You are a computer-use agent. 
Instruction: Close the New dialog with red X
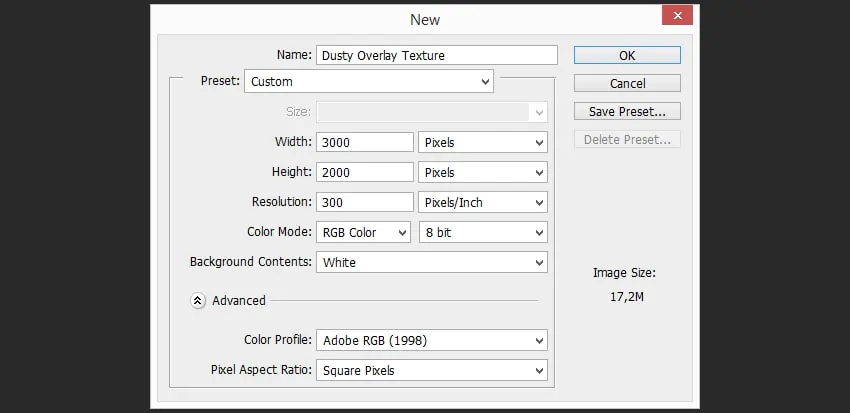point(677,16)
